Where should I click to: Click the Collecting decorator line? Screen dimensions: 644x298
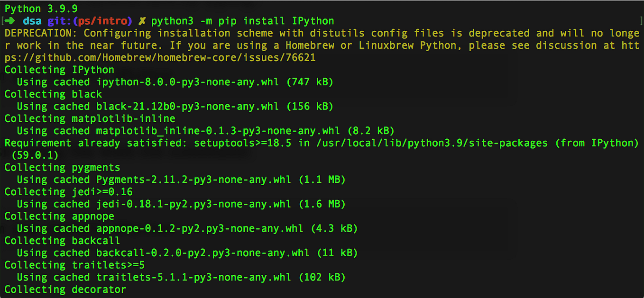[65, 289]
